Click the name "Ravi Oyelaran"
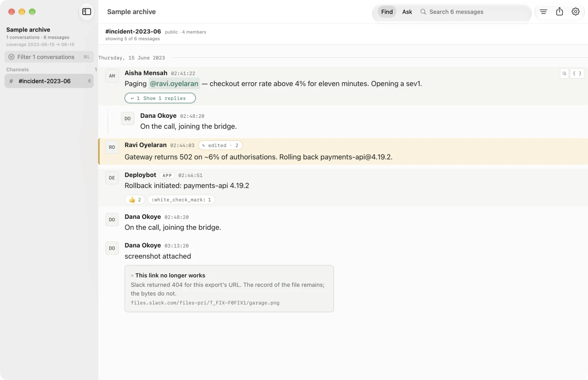The height and width of the screenshot is (380, 588). (145, 145)
